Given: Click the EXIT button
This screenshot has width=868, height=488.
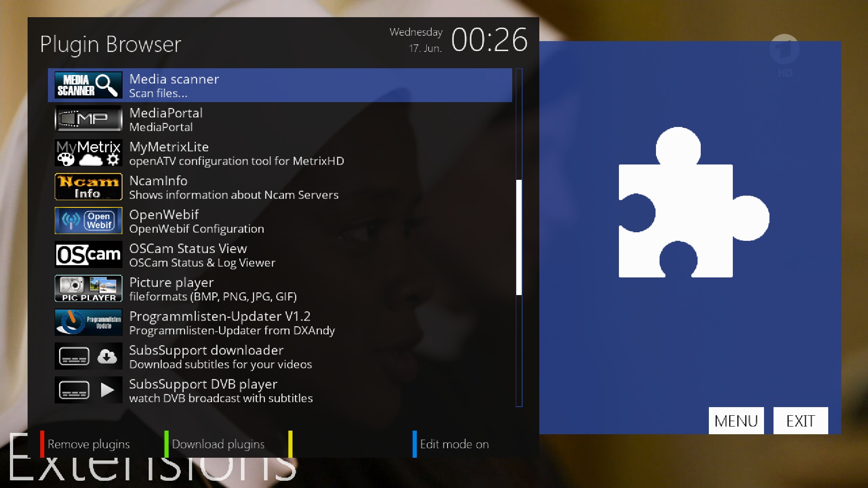Looking at the screenshot, I should [801, 421].
